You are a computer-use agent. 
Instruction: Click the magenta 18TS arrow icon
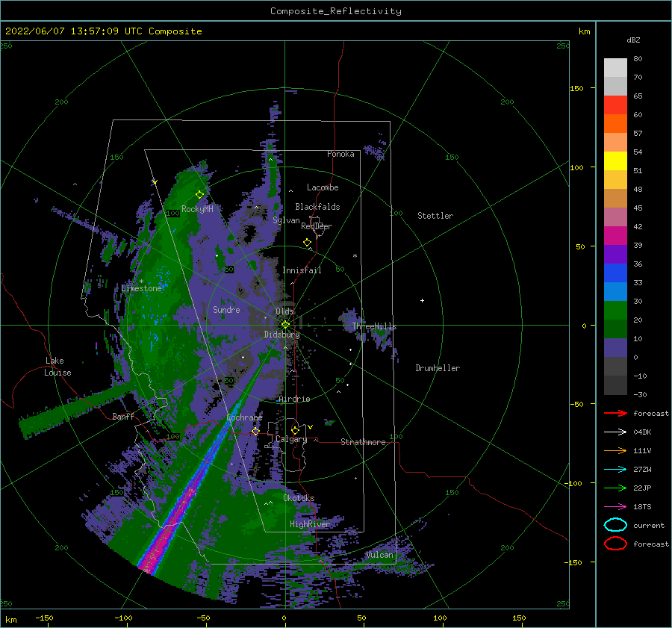coord(615,507)
